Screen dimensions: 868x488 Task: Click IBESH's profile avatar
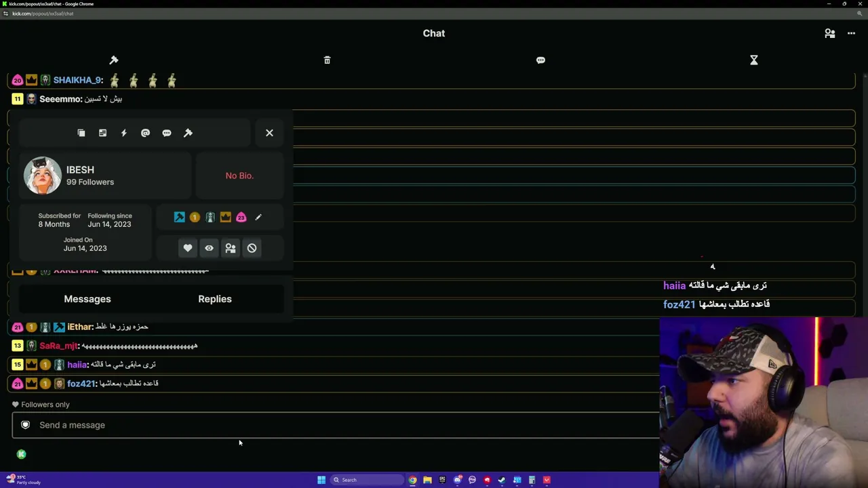(43, 176)
